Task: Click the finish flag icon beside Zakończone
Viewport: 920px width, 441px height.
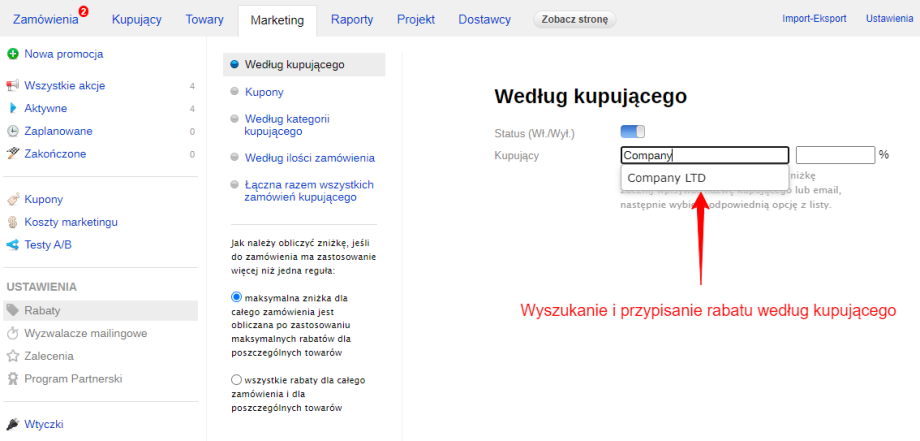Action: coord(13,154)
